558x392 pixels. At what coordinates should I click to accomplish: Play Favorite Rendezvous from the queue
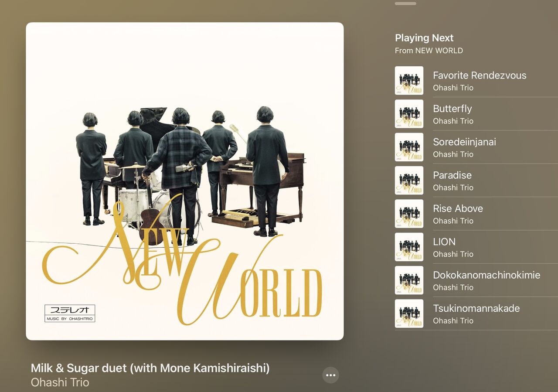[x=476, y=81]
